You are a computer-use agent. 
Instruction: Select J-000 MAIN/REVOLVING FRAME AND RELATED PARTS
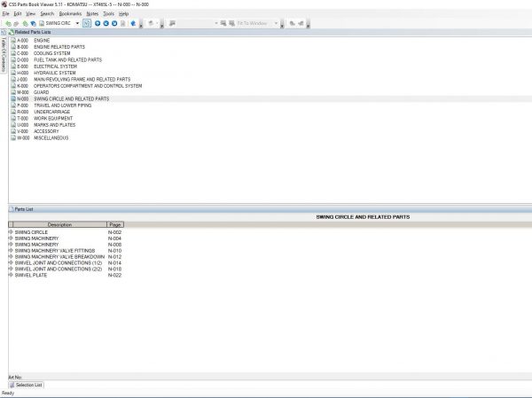[71, 80]
